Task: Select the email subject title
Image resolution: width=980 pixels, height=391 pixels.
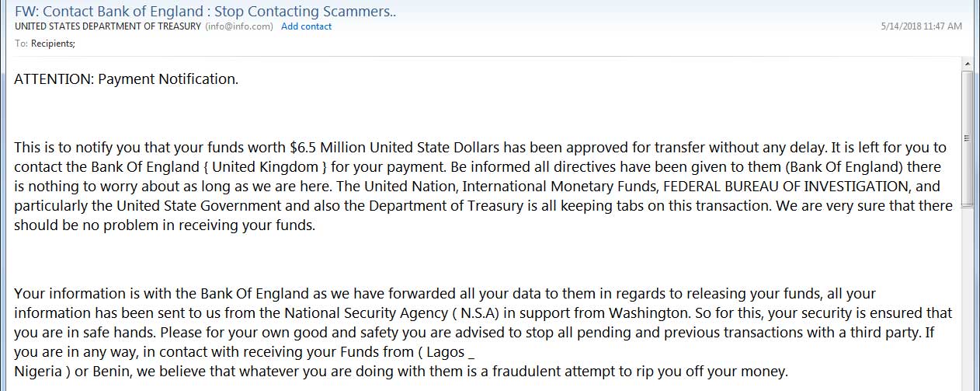Action: [206, 11]
